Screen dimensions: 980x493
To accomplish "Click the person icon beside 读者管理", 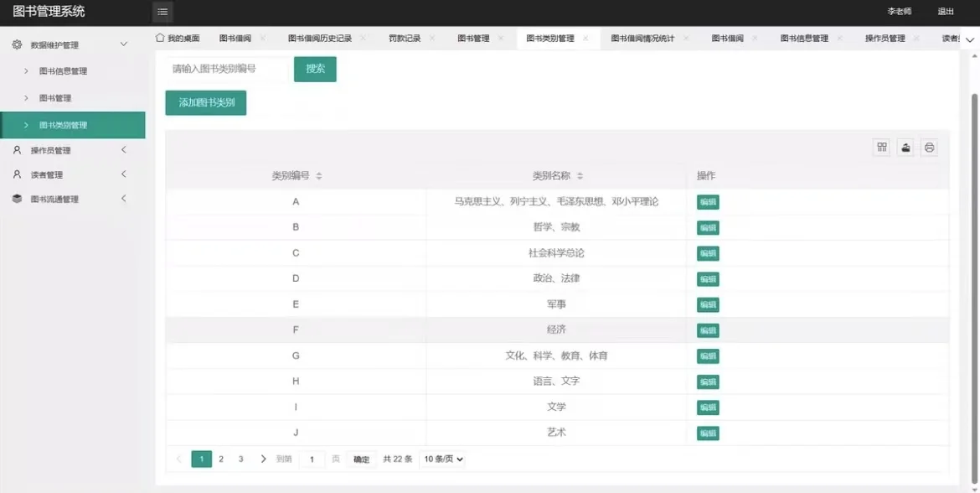I will (x=18, y=174).
